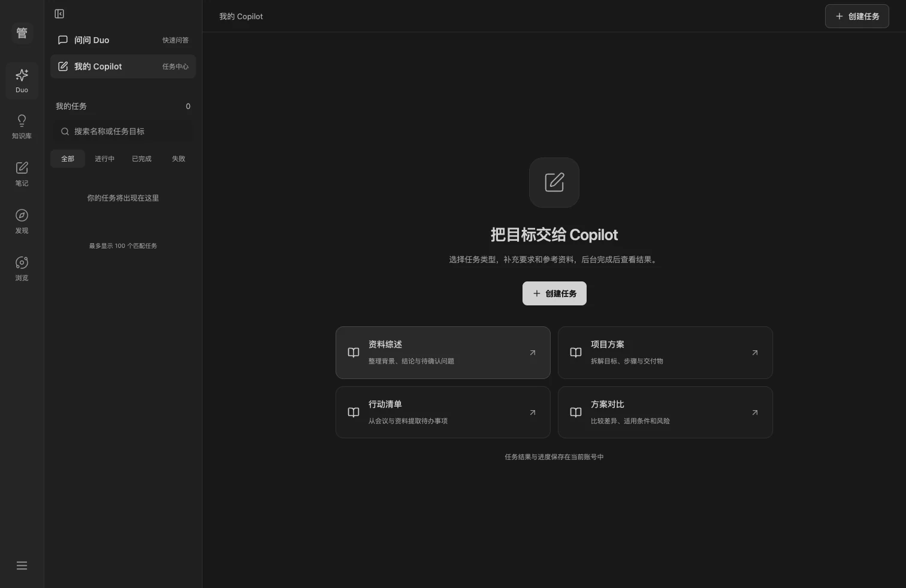Click the 行动清单 book icon
The width and height of the screenshot is (906, 588).
pos(354,413)
